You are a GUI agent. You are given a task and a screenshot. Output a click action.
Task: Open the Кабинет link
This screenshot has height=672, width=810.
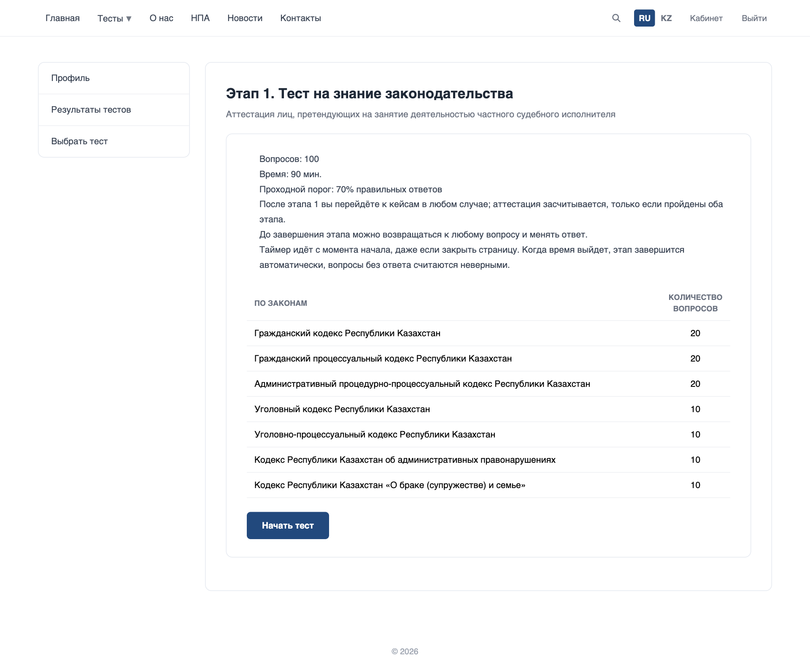[x=706, y=18]
